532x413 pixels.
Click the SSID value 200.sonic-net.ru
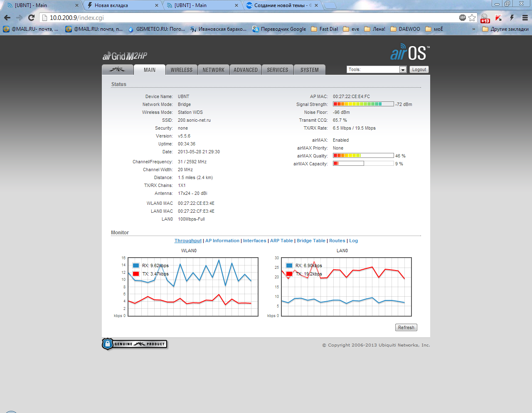pyautogui.click(x=194, y=120)
